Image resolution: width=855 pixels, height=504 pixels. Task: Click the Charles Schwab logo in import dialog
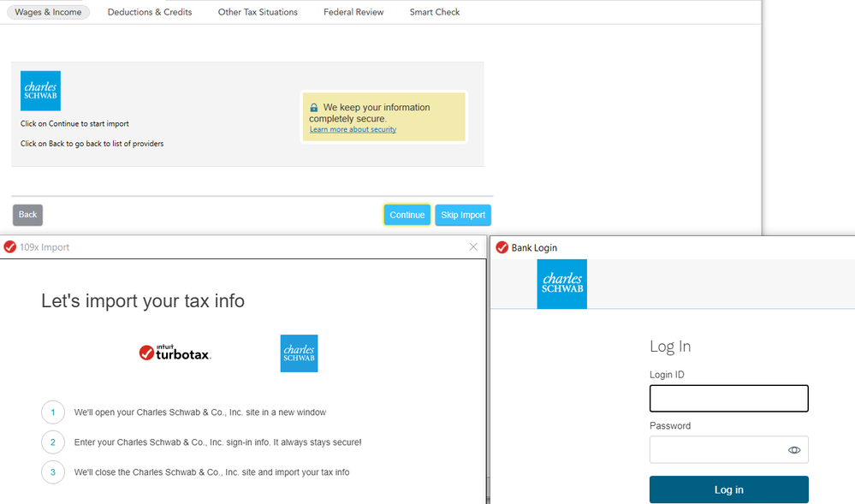(299, 353)
